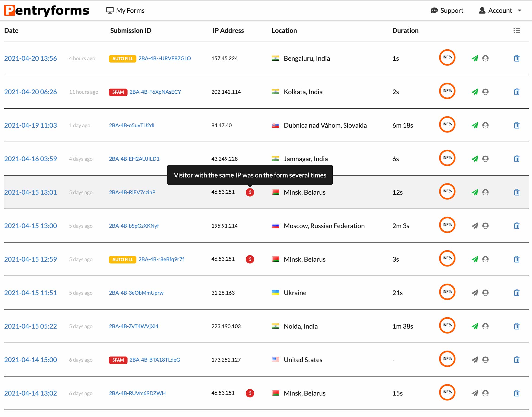Open the Support menu item
This screenshot has width=532, height=417.
[x=447, y=11]
